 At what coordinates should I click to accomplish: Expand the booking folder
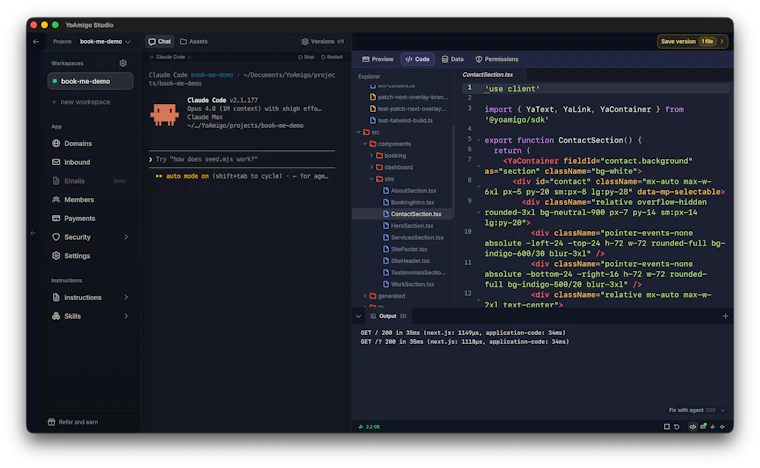(372, 156)
